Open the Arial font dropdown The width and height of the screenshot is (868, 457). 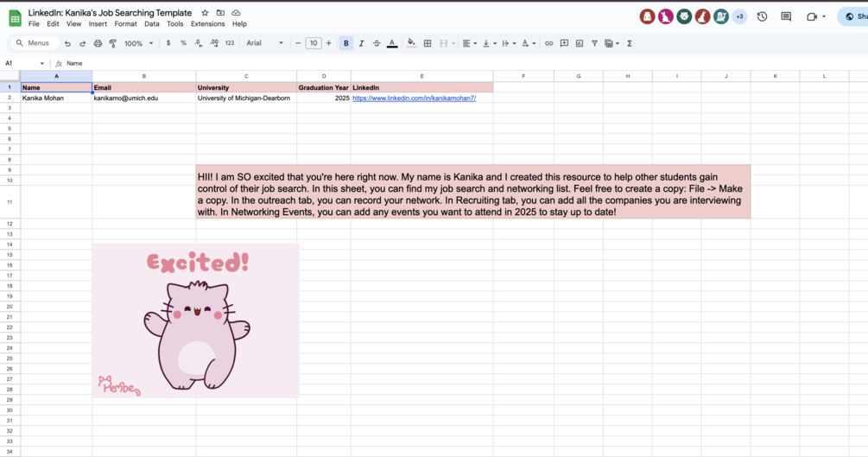[x=264, y=43]
